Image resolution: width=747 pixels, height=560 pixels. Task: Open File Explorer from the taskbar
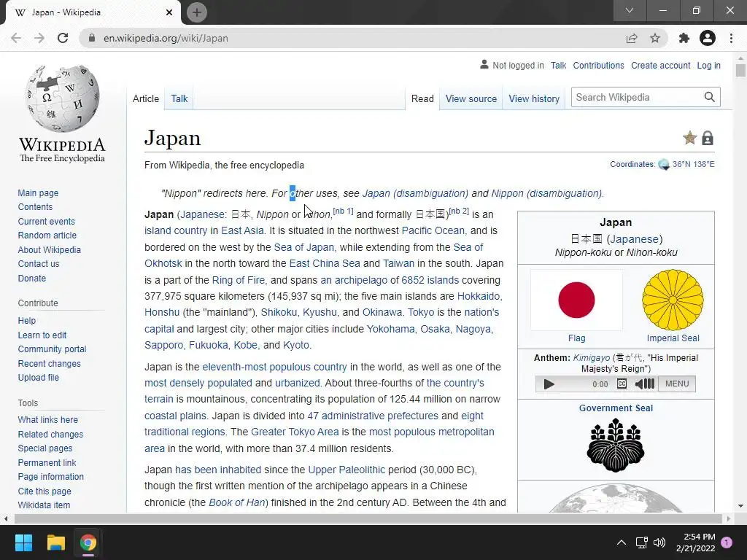[55, 542]
